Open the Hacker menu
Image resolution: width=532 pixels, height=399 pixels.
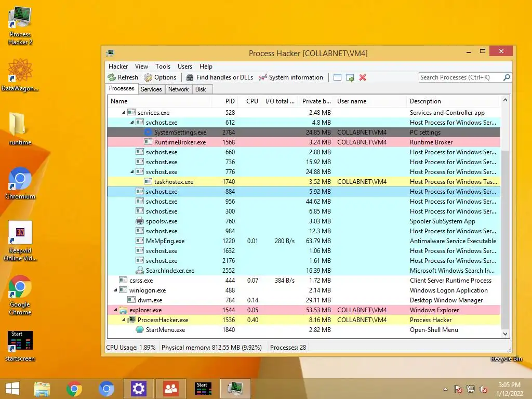point(118,66)
